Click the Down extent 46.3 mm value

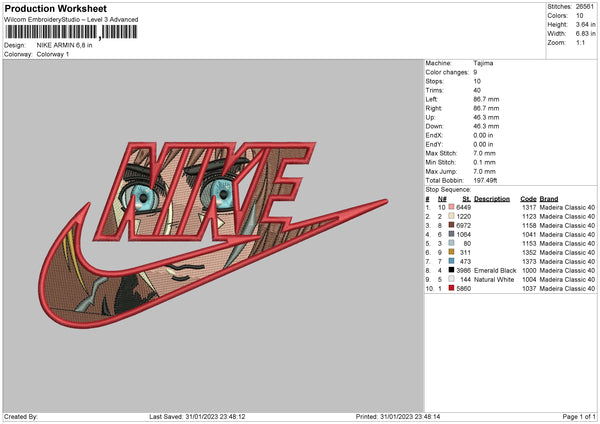[x=486, y=126]
